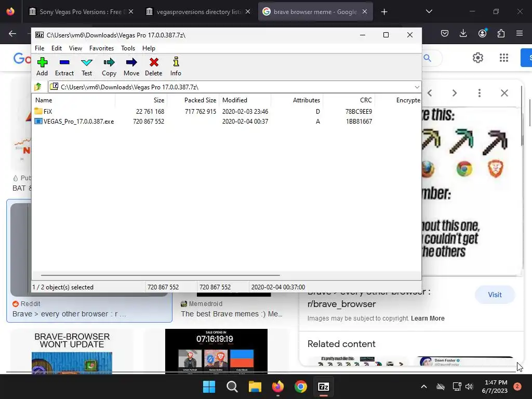This screenshot has height=399, width=532.
Task: Click the Firefox back arrow button
Action: tap(12, 33)
